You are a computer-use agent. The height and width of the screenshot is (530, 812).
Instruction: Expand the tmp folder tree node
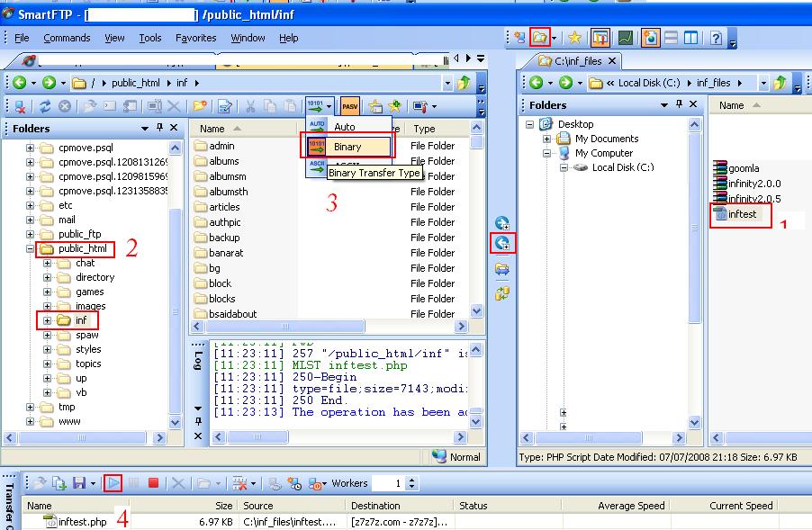coord(30,407)
